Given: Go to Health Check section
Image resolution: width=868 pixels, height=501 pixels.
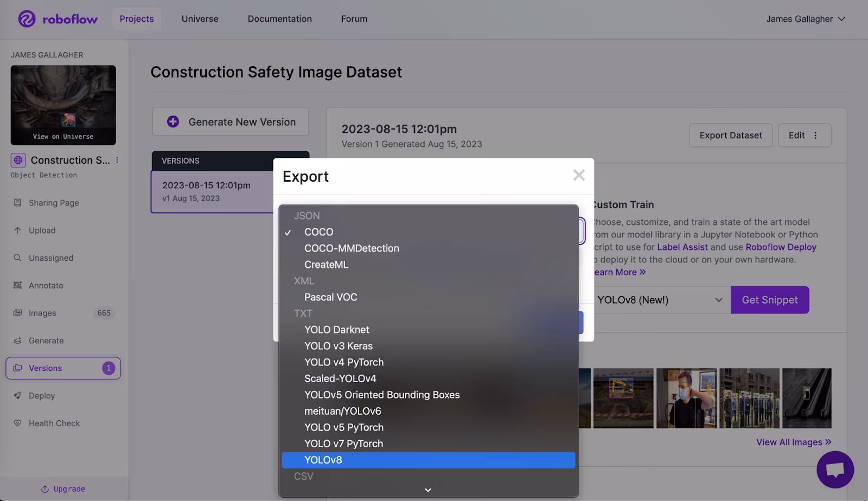Looking at the screenshot, I should tap(54, 423).
